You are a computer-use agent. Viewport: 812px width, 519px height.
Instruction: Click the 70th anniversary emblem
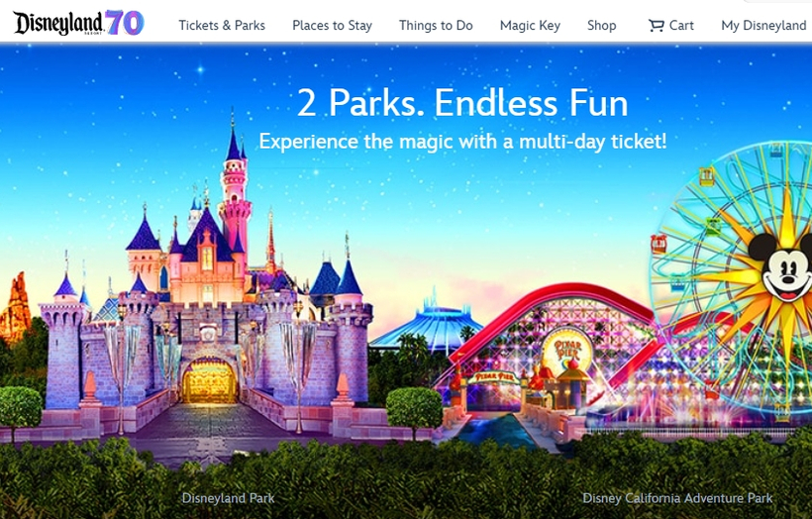coord(125,23)
